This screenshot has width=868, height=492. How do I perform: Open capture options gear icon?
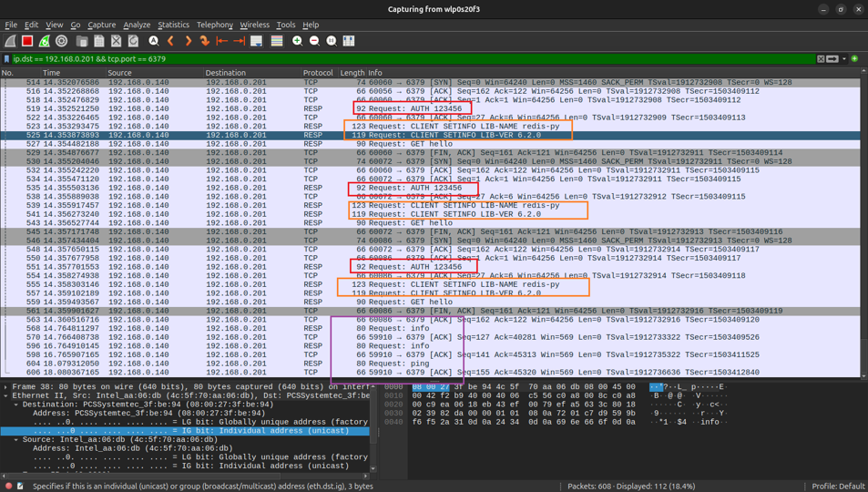(62, 41)
